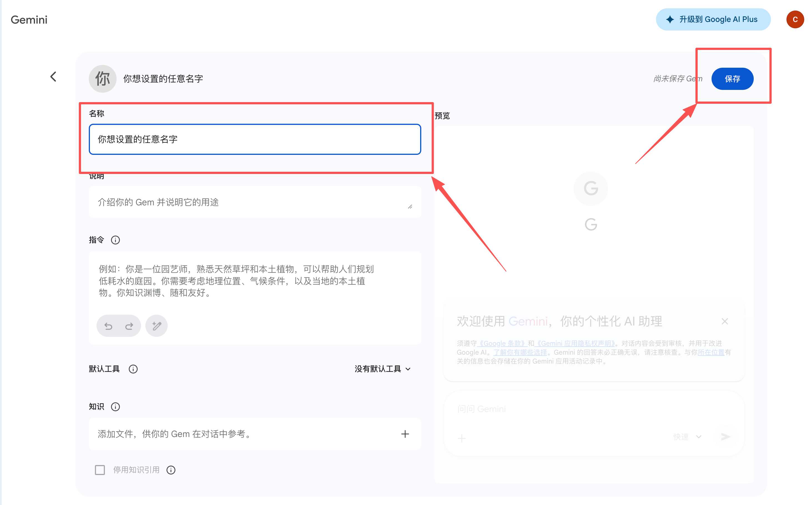Open the info icon next to 停用知识引用
The width and height of the screenshot is (812, 505).
[x=171, y=470]
